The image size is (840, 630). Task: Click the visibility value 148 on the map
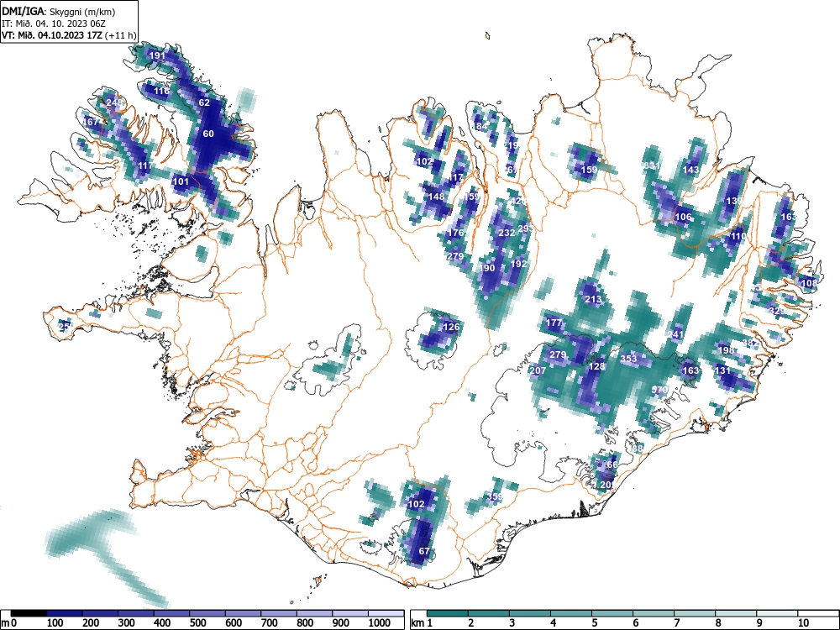click(x=436, y=197)
